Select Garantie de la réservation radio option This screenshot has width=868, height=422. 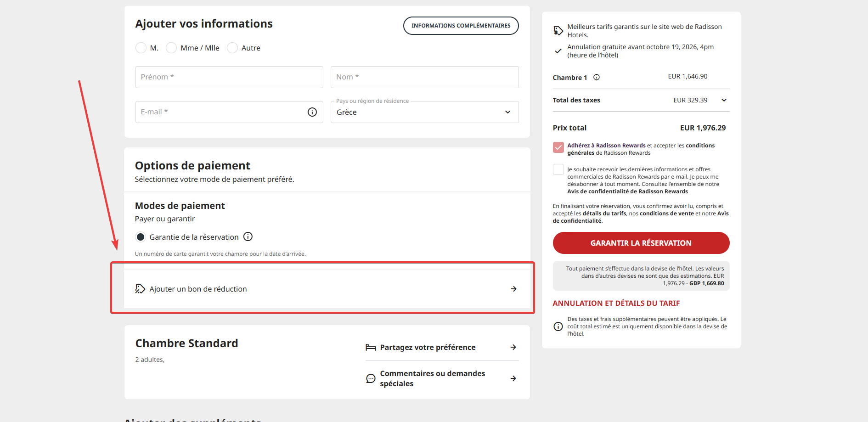141,237
